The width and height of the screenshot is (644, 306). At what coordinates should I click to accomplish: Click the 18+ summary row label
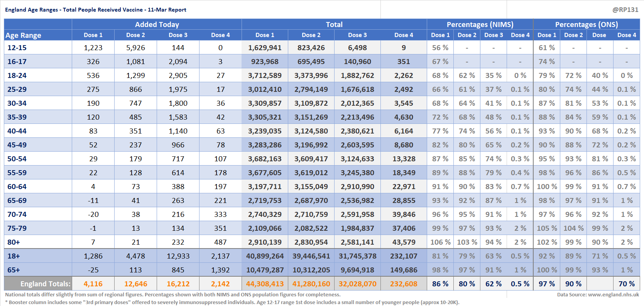(14, 256)
